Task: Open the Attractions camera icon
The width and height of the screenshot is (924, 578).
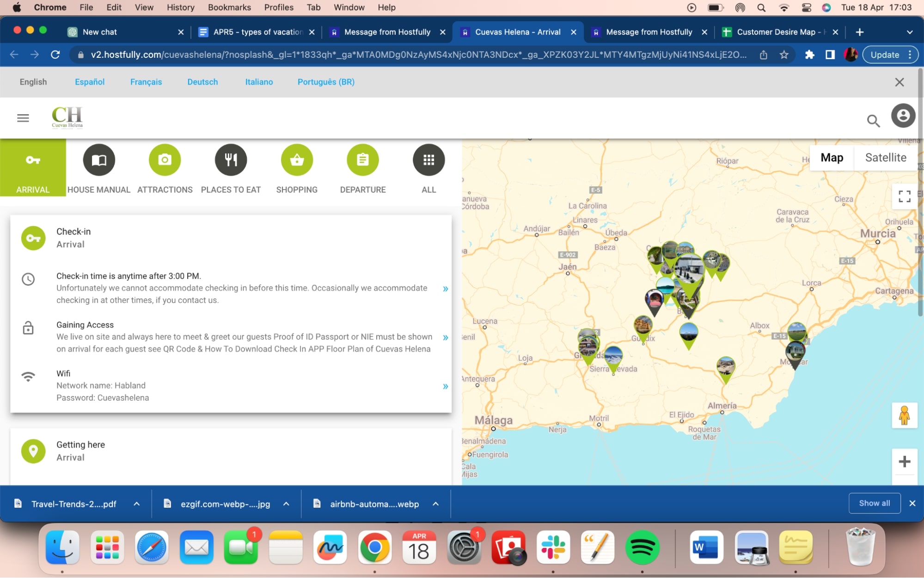Action: pyautogui.click(x=165, y=160)
